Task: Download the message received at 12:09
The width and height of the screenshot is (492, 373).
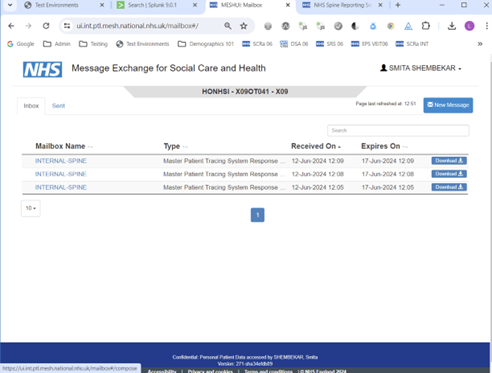Action: pos(449,161)
